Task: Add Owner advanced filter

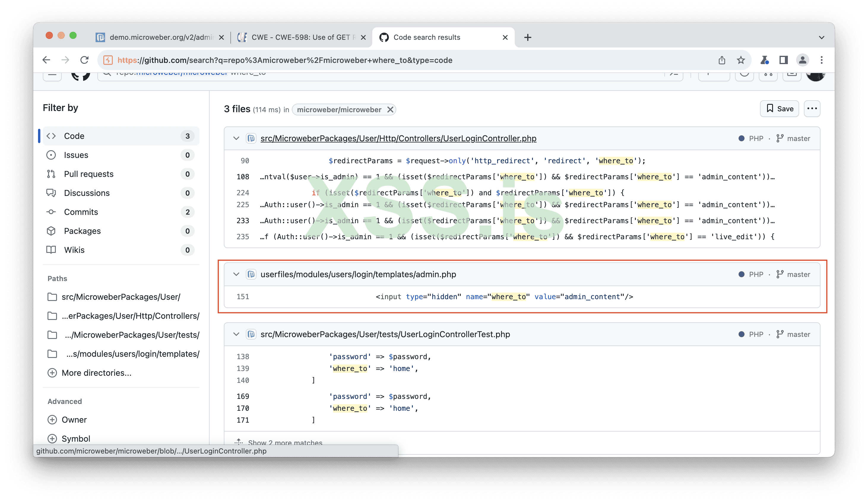Action: pyautogui.click(x=74, y=419)
